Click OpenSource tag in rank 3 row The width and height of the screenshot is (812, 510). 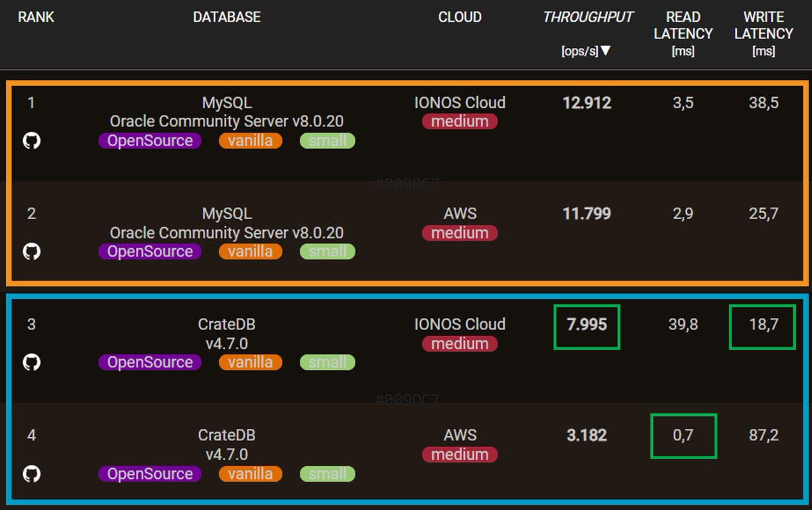pyautogui.click(x=150, y=363)
